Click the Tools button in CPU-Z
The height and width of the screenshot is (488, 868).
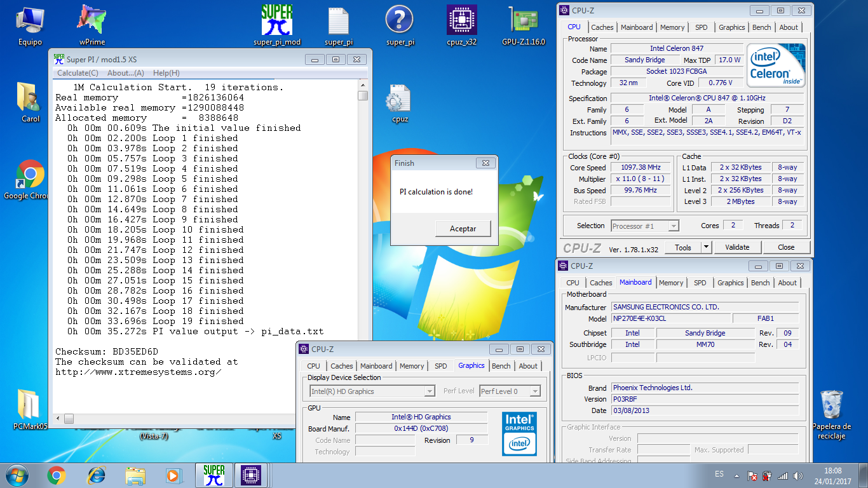(x=683, y=247)
